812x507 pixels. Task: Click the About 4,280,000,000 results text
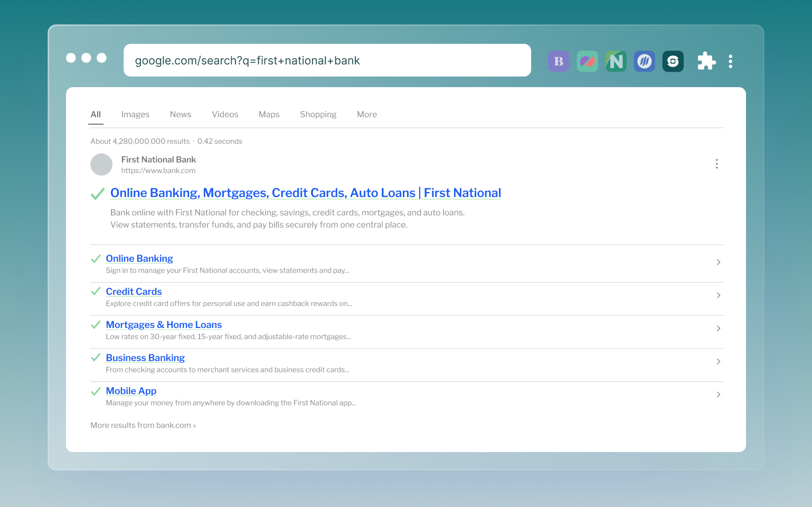140,142
